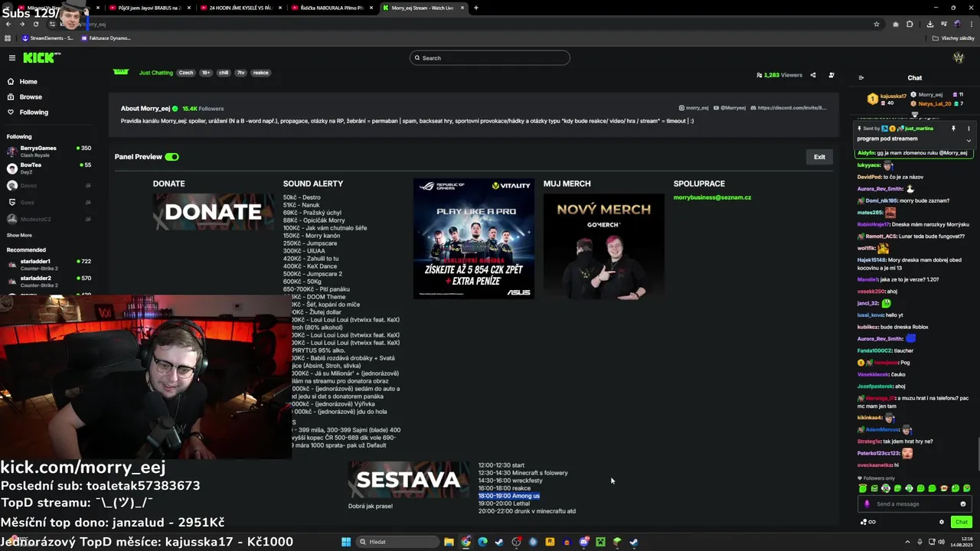Open Fakturace Dynamo bookmark
Viewport: 980px width, 551px height.
click(x=106, y=38)
